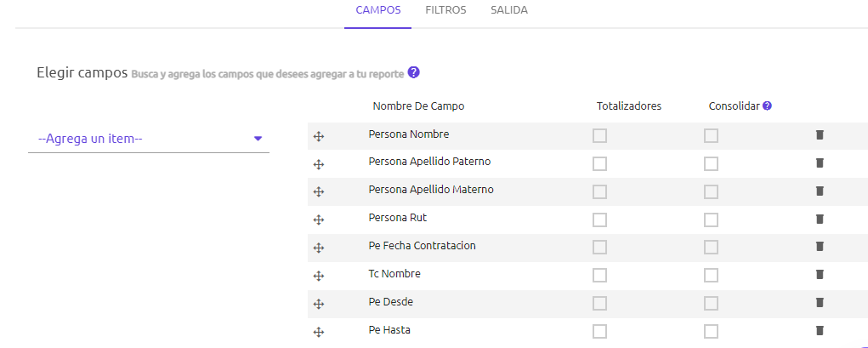Viewport: 868px width, 348px height.
Task: Select the move handle for Pe Desde
Action: point(318,305)
